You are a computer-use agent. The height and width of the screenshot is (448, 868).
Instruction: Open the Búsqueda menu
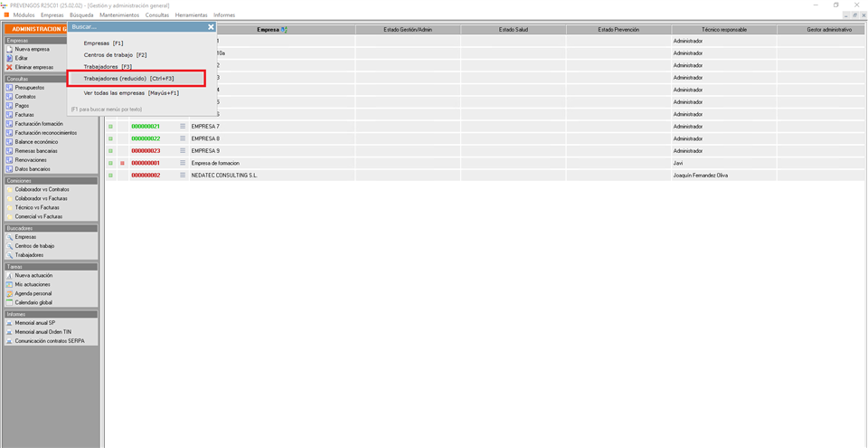point(81,15)
